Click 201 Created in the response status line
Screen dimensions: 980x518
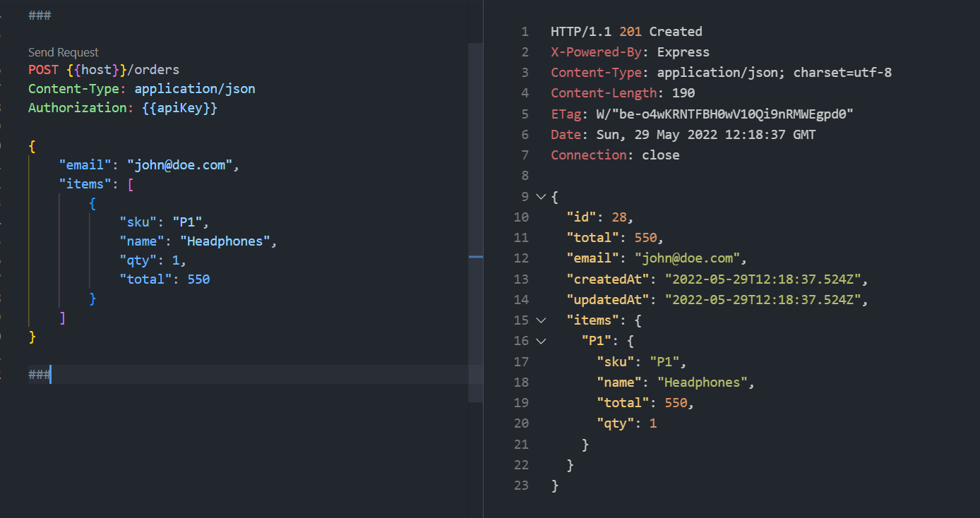point(661,32)
